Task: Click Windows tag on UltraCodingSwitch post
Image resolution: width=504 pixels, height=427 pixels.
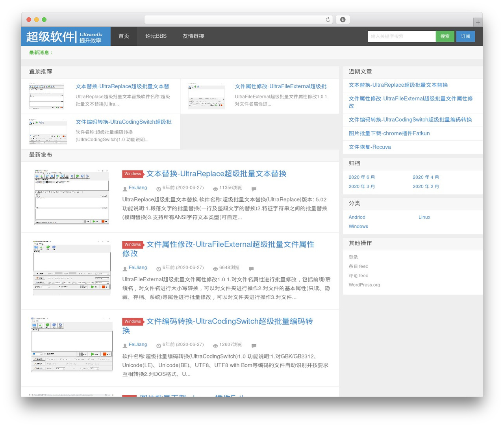Action: (x=133, y=321)
